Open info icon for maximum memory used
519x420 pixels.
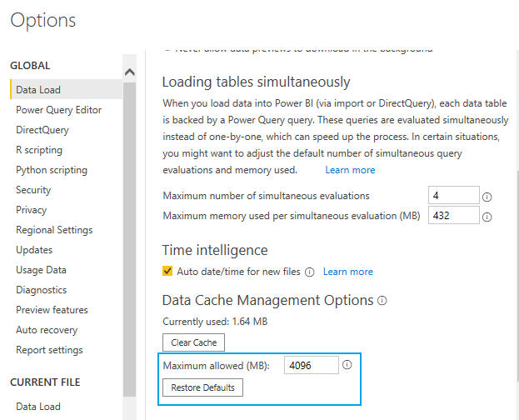[x=487, y=217]
